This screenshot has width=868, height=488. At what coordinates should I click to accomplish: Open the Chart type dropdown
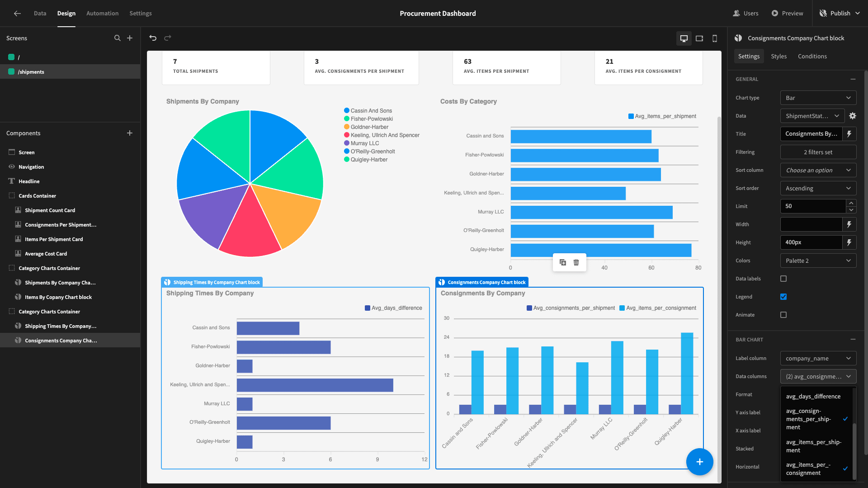(818, 98)
